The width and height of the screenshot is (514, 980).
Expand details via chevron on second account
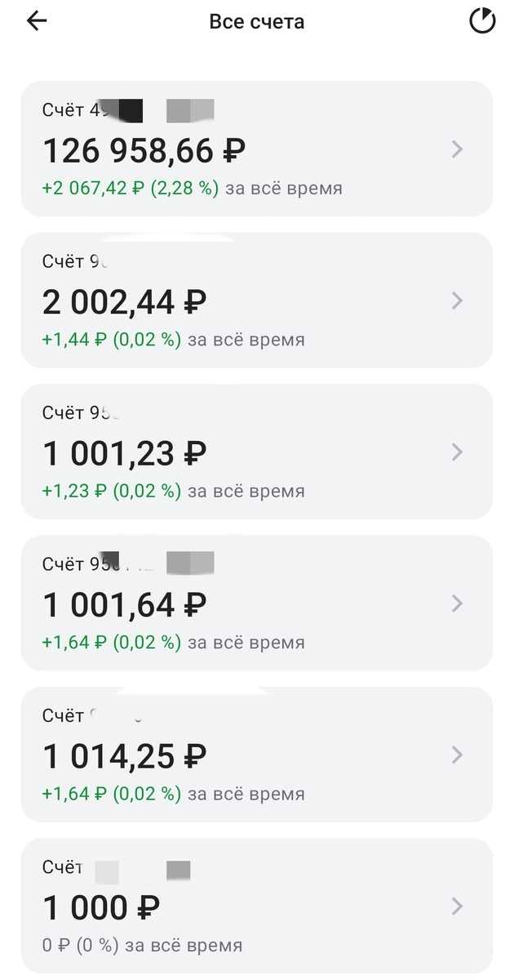pyautogui.click(x=457, y=301)
